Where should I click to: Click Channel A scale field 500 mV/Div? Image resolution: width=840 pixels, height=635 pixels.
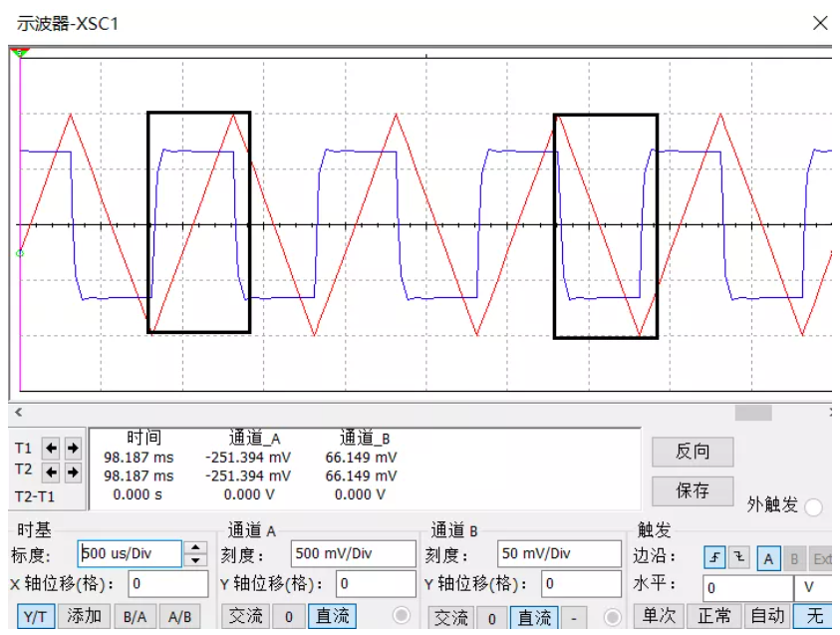pos(353,553)
